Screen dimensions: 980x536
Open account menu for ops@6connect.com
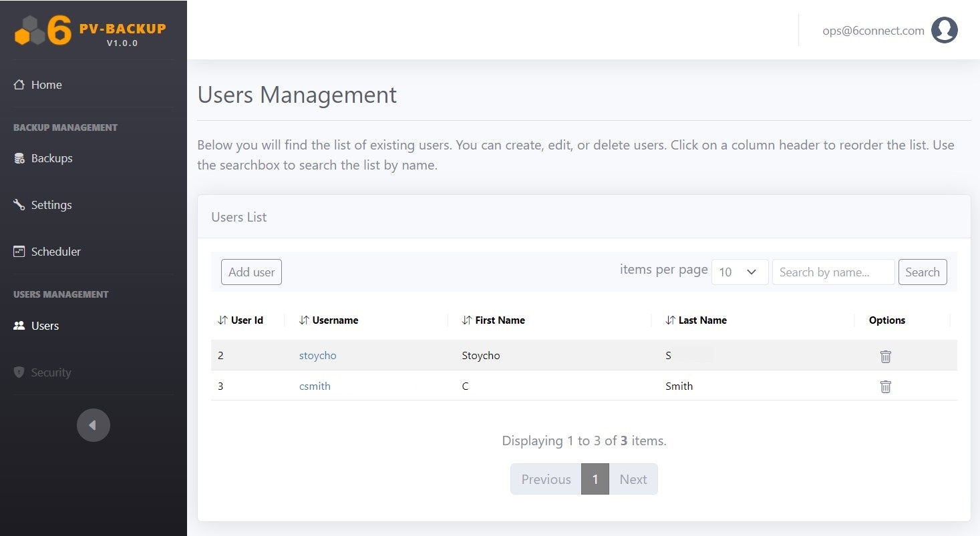pos(873,31)
